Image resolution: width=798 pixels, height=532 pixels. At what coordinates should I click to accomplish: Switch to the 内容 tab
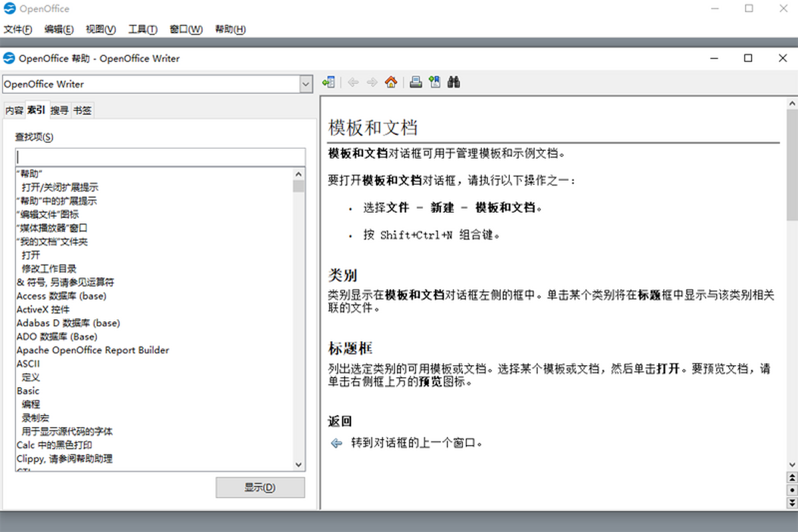click(14, 110)
